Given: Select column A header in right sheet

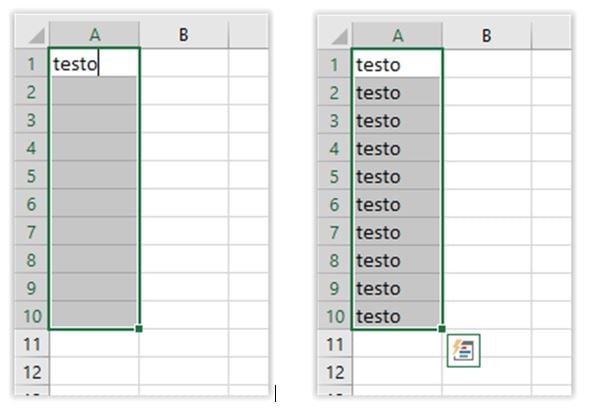Looking at the screenshot, I should [x=397, y=36].
